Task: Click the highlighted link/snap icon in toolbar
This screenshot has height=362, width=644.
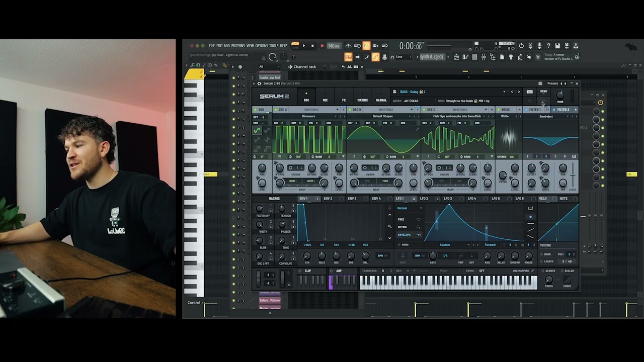Action: tap(375, 57)
